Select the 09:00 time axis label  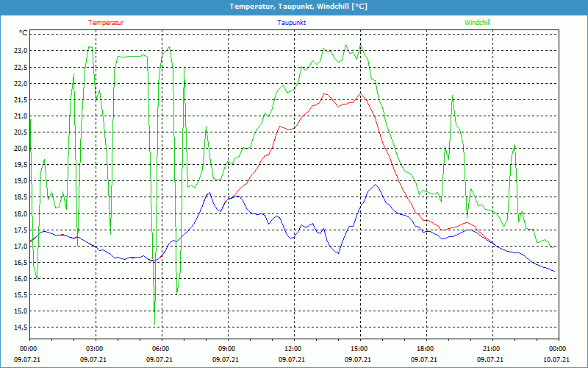click(227, 349)
